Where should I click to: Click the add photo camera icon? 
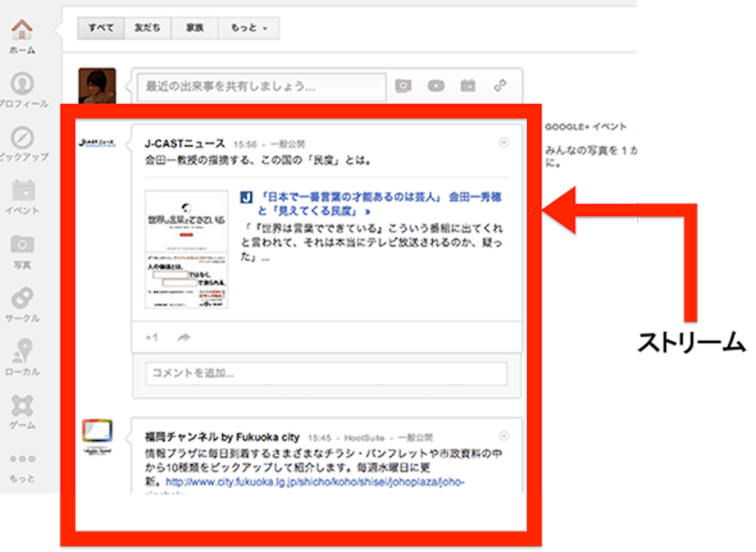402,86
